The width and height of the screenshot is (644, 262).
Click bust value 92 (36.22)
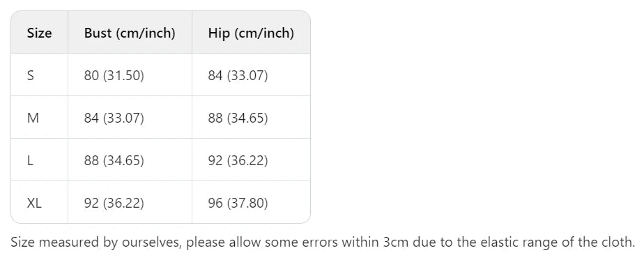114,203
